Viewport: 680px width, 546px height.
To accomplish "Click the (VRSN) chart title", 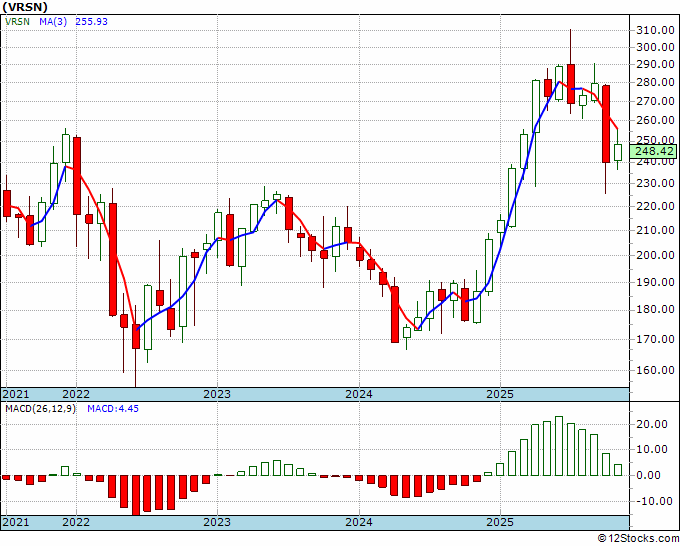I will click(x=25, y=7).
